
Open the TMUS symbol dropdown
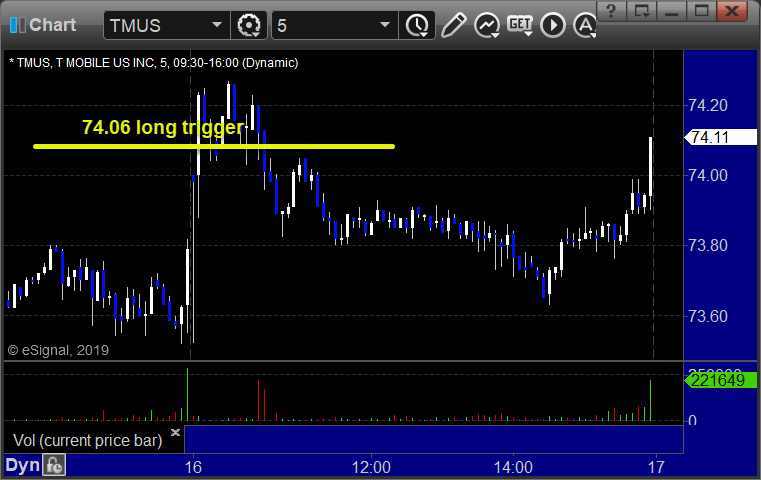click(x=216, y=25)
